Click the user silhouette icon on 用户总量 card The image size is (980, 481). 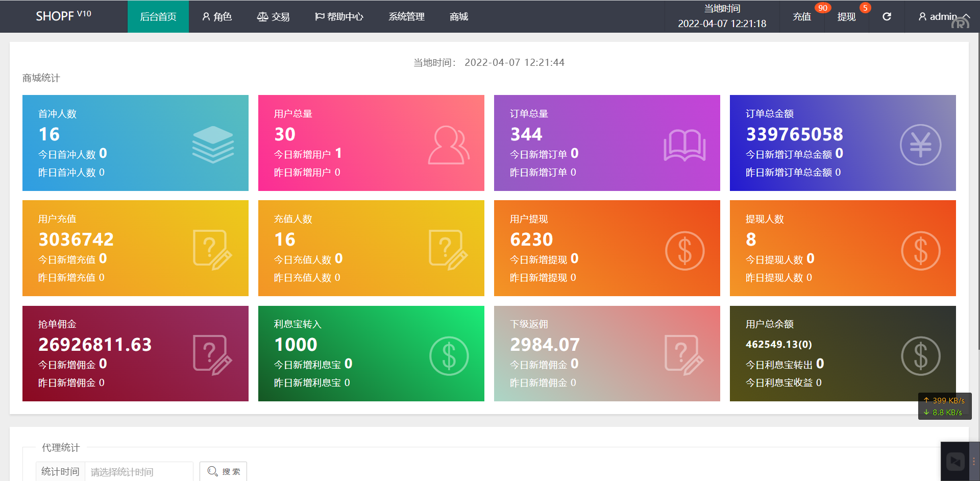(448, 145)
